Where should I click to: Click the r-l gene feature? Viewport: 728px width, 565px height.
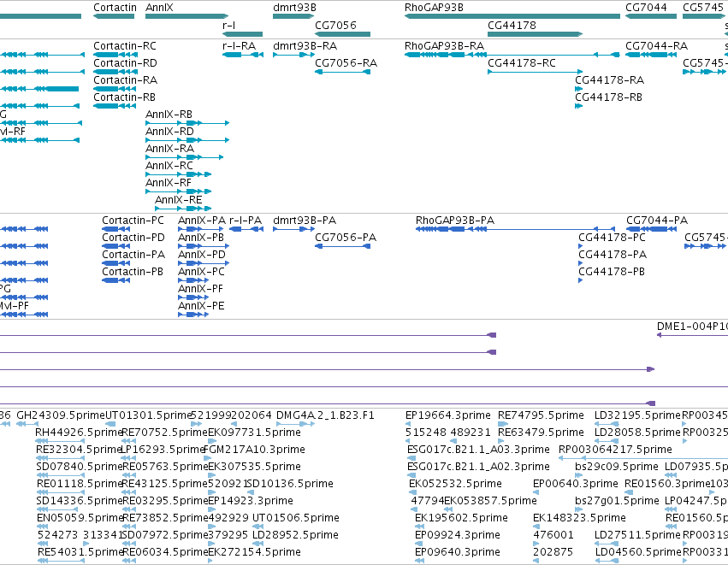242,34
